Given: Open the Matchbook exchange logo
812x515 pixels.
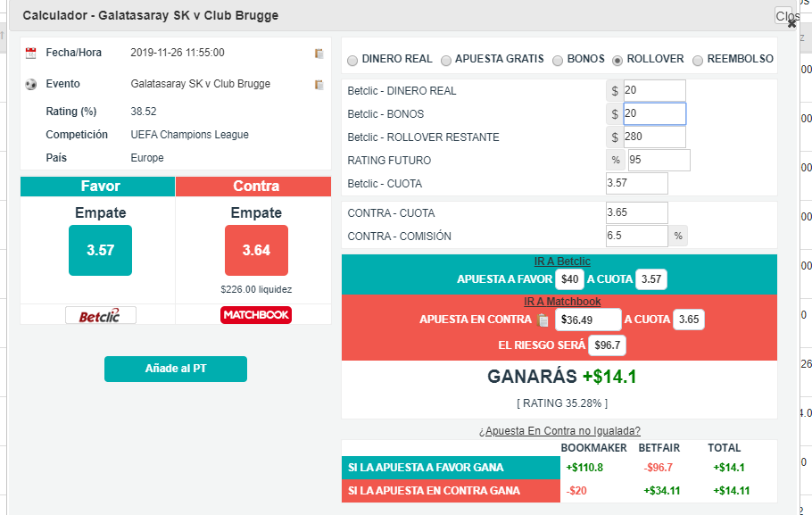Looking at the screenshot, I should tap(256, 315).
